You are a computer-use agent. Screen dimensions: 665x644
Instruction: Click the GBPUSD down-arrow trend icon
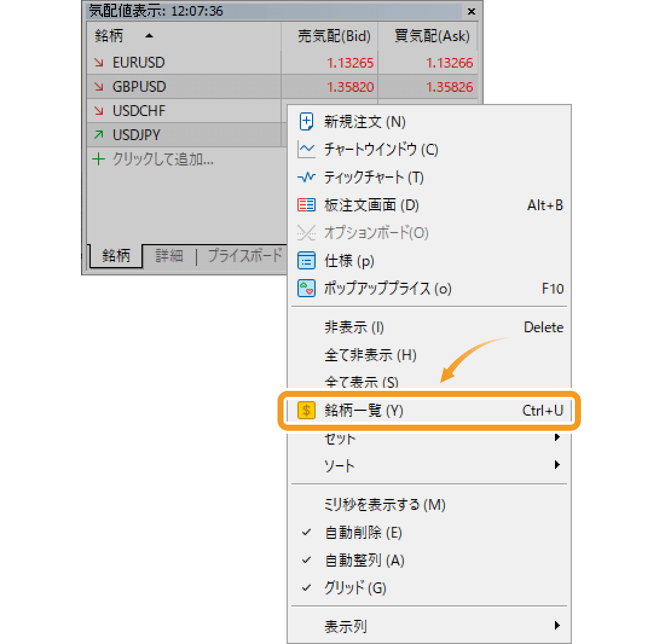99,87
